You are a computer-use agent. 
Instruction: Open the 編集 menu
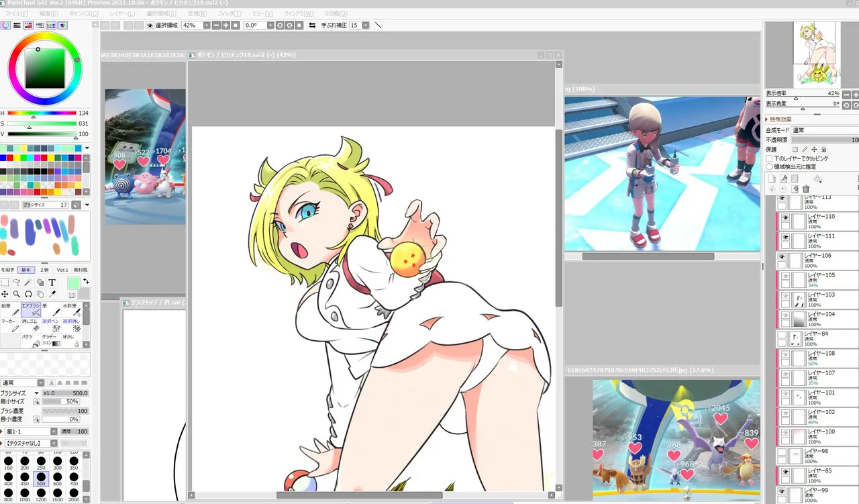click(x=49, y=13)
